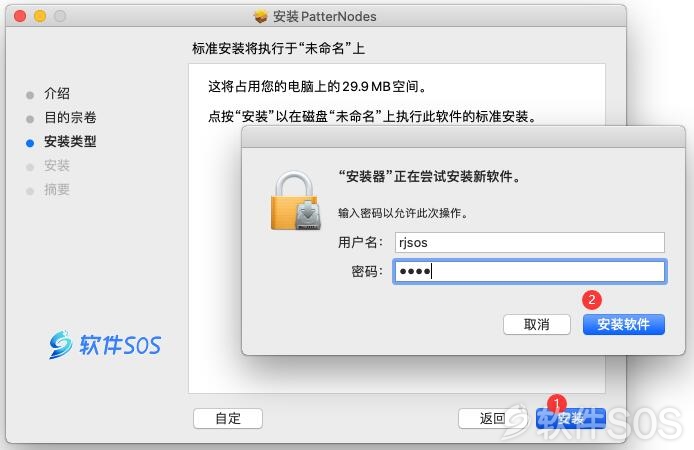694x450 pixels.
Task: Select the 介绍 step in sidebar
Action: [57, 93]
